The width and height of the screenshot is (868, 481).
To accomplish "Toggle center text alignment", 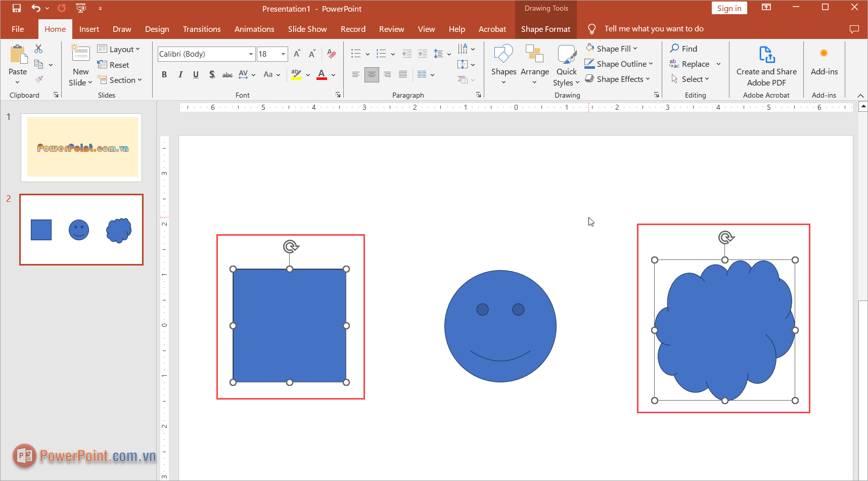I will tap(372, 75).
